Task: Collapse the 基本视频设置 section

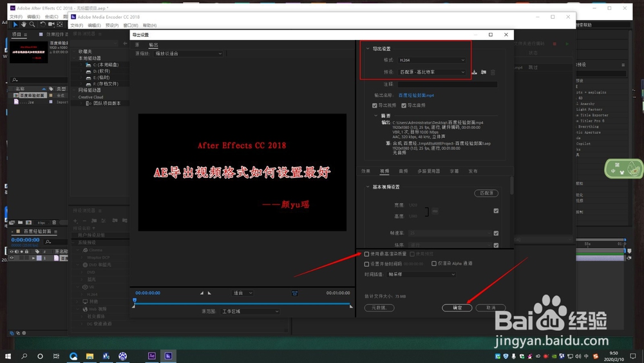Action: pyautogui.click(x=368, y=186)
